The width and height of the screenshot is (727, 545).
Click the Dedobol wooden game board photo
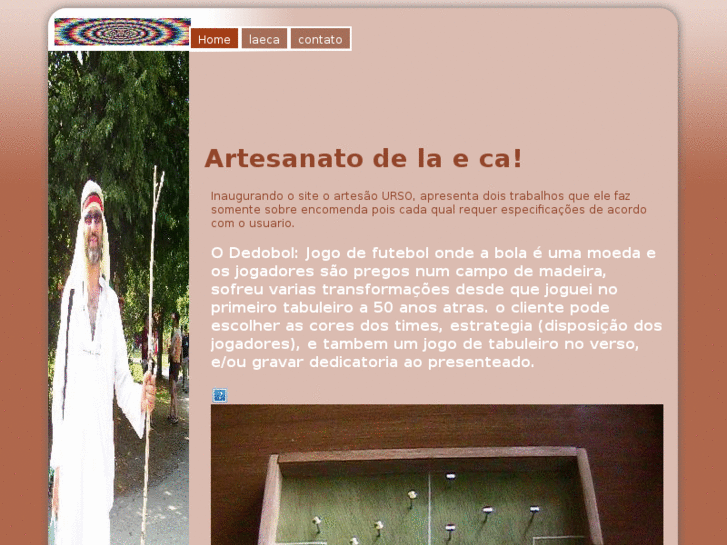(x=437, y=474)
